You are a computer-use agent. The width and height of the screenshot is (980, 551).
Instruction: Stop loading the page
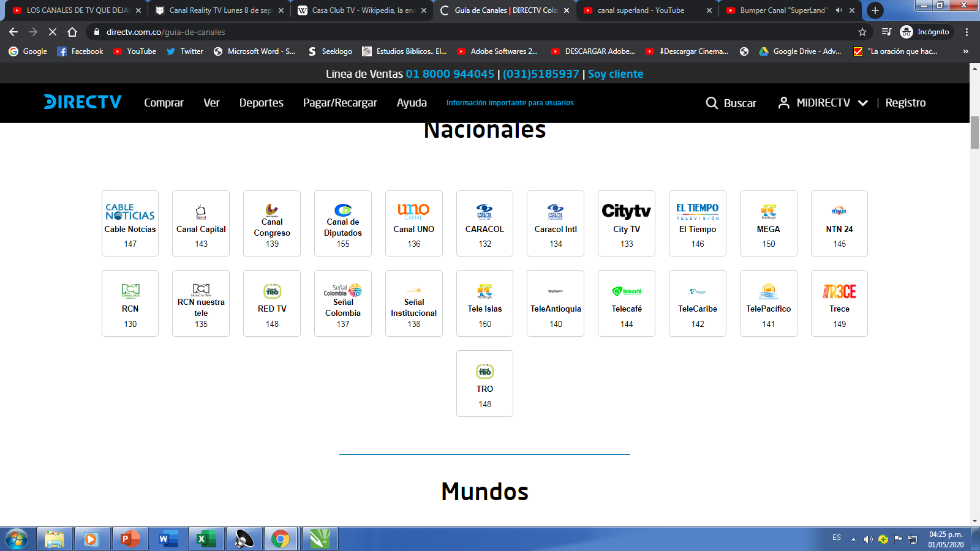click(53, 32)
